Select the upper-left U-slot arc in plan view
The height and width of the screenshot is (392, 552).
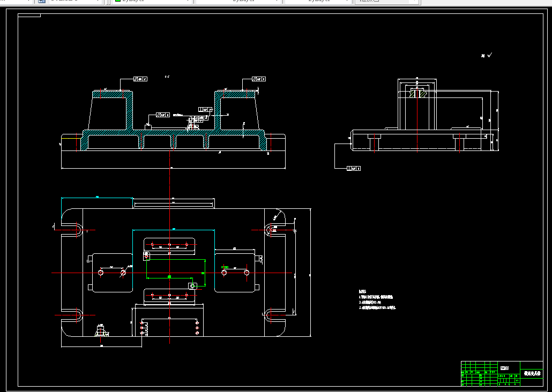[x=80, y=230]
